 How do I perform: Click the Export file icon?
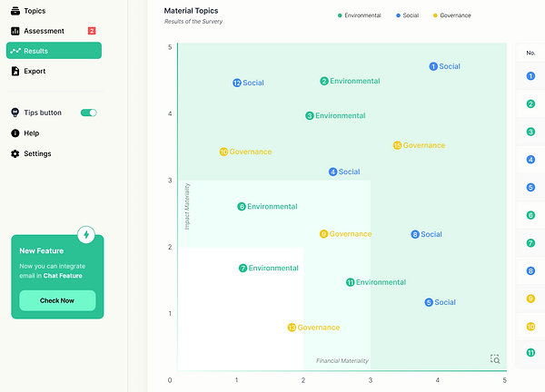(x=15, y=71)
